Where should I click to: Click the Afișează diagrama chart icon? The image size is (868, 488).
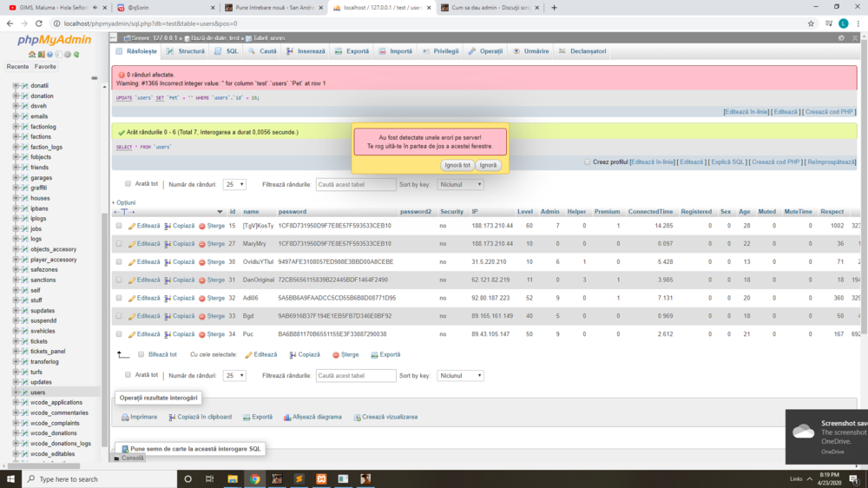tap(287, 417)
